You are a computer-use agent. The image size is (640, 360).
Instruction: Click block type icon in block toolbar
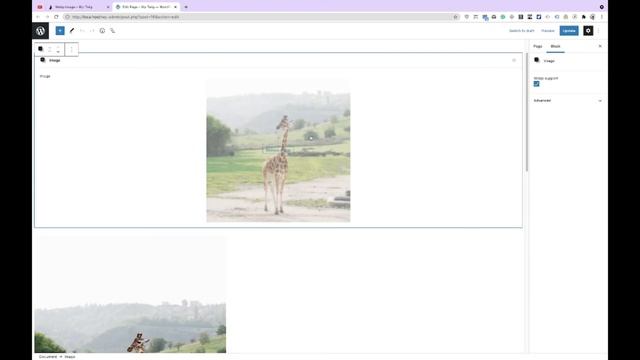pos(40,49)
